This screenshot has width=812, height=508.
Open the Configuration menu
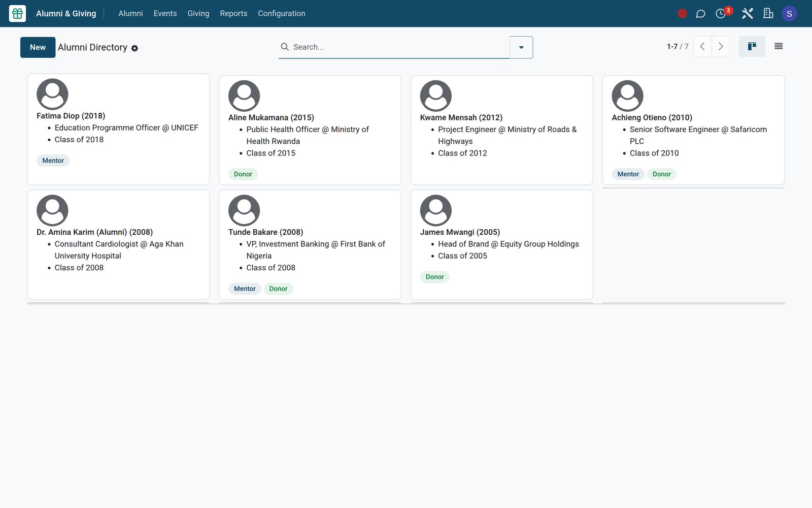coord(282,14)
